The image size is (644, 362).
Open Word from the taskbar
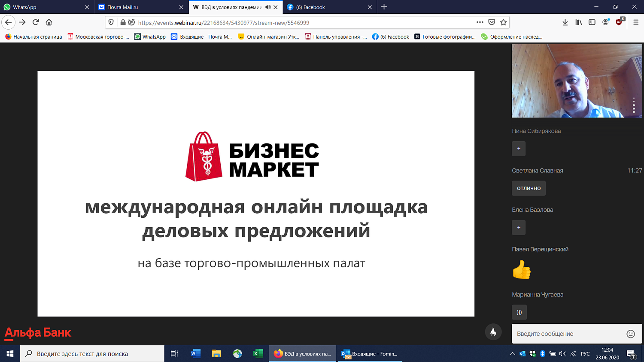coord(196,353)
